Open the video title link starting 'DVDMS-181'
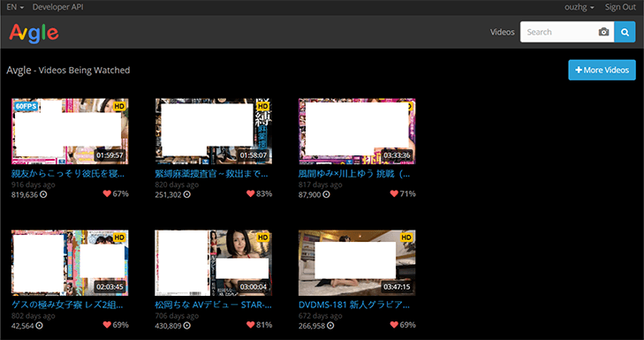Screen dimensions: 644x340 (x=353, y=306)
